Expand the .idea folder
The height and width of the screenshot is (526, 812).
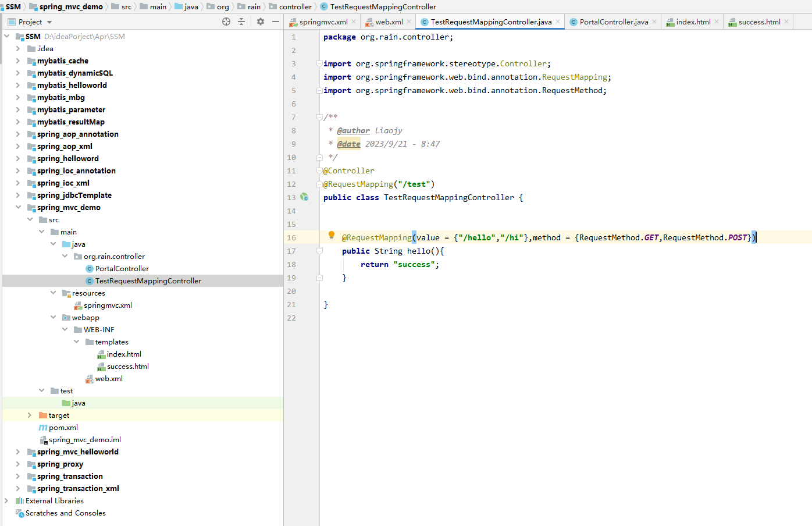coord(18,49)
